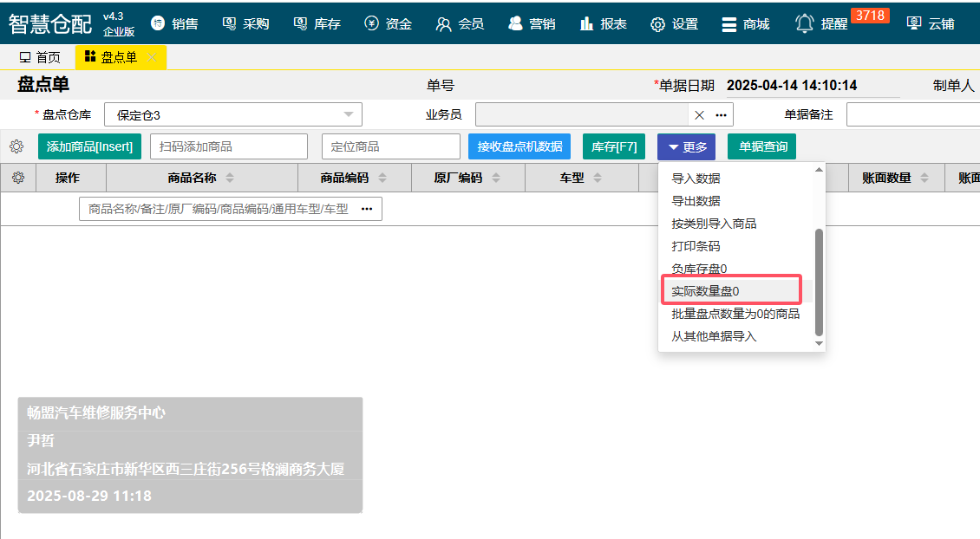The height and width of the screenshot is (539, 980).
Task: Click the ellipsis button in 业务员 field
Action: click(721, 115)
